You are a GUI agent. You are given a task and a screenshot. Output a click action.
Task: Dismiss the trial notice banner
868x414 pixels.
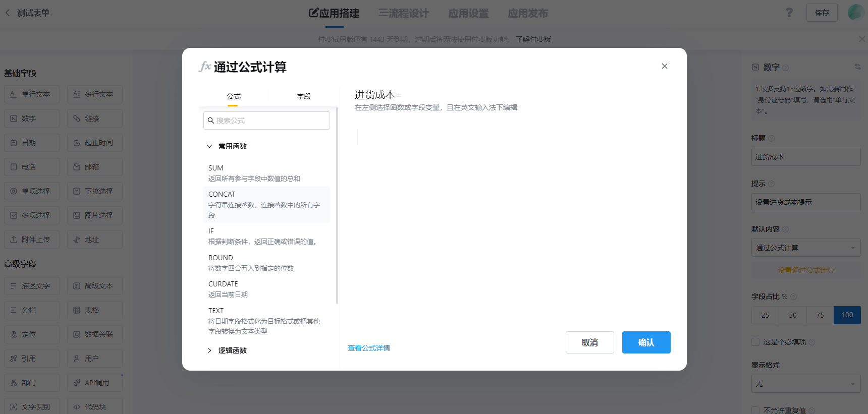click(x=862, y=39)
